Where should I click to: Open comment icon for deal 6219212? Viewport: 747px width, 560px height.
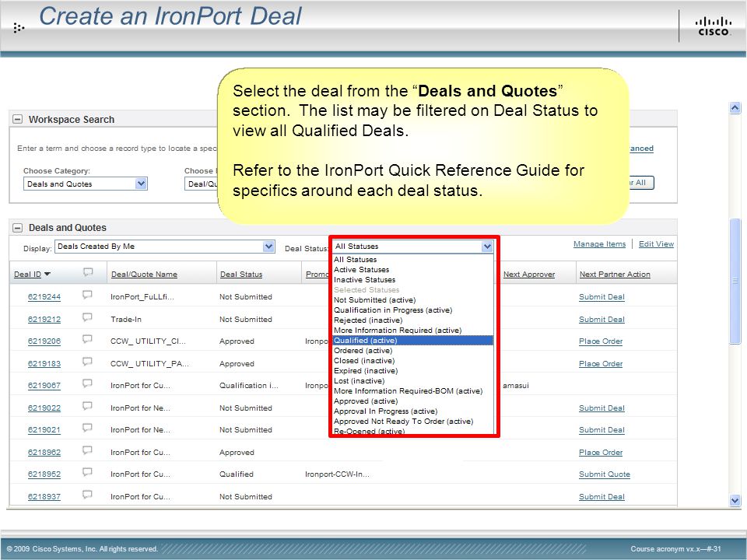[x=87, y=317]
